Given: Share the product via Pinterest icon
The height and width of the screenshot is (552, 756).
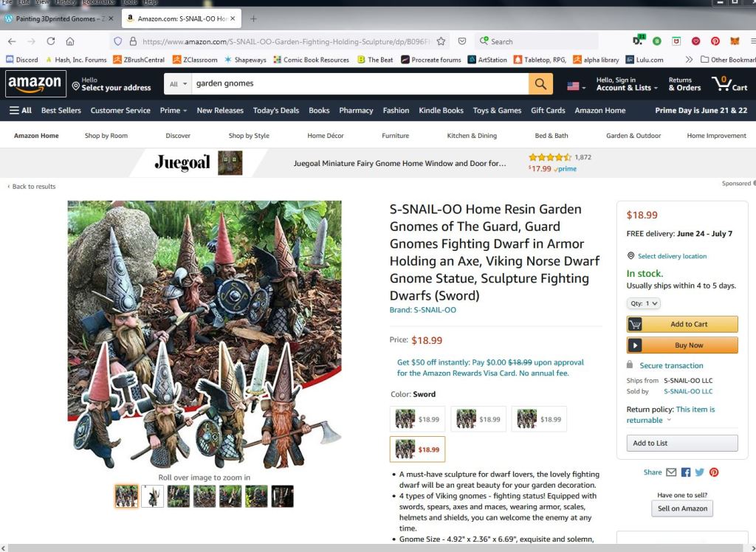Looking at the screenshot, I should (714, 472).
